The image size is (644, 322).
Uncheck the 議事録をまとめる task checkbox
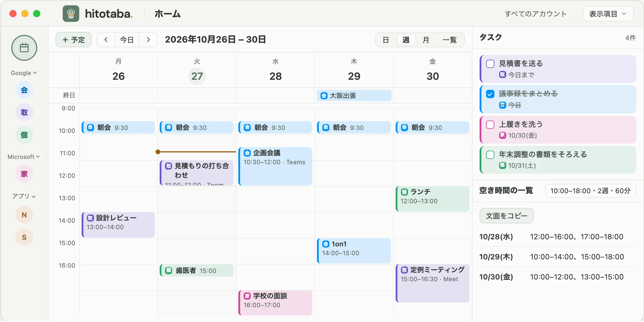tap(490, 94)
